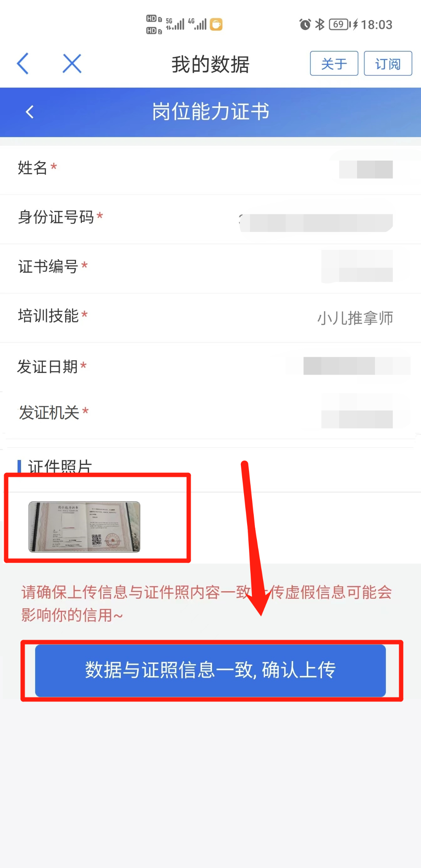The image size is (421, 868).
Task: Tap the 5G signal strength icon
Action: [175, 24]
